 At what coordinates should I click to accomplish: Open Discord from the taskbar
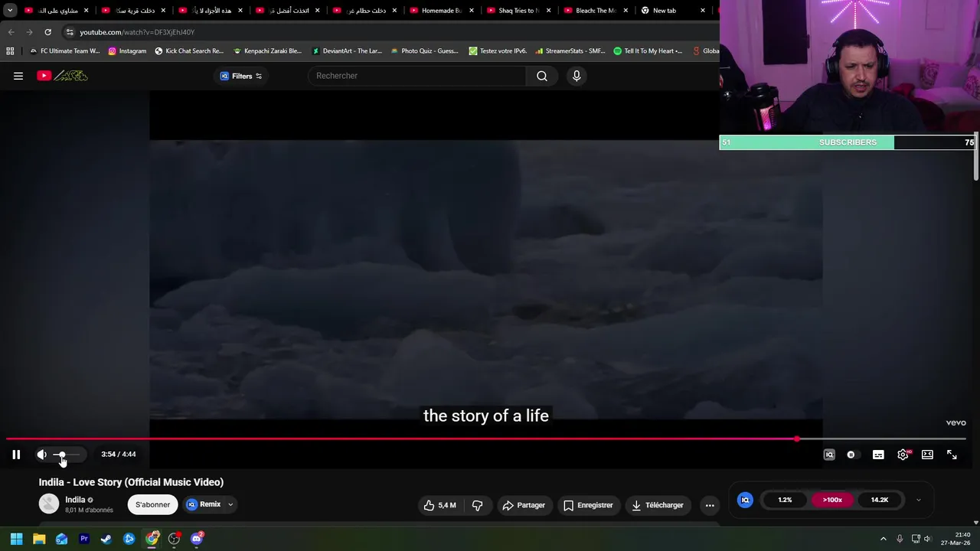pos(197,539)
